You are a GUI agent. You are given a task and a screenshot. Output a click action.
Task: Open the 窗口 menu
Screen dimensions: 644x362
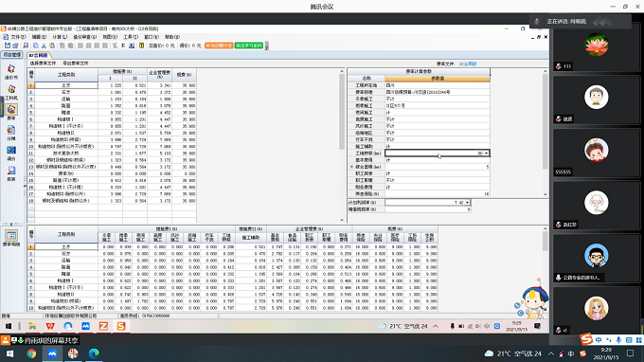tap(152, 37)
